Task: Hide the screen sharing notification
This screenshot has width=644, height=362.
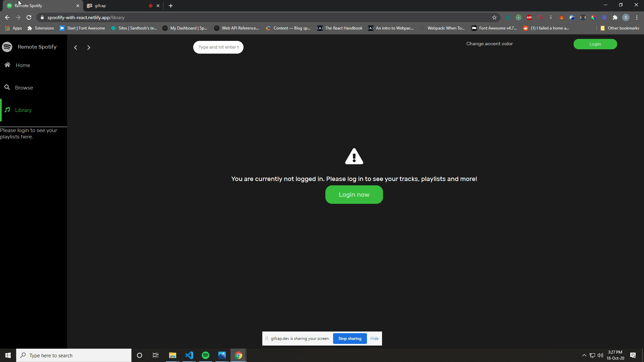Action: (374, 339)
